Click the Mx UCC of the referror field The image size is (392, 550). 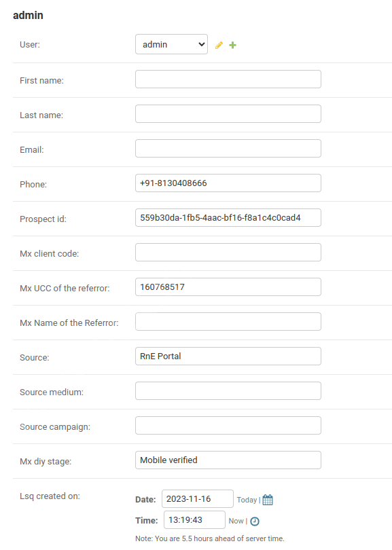coord(228,287)
